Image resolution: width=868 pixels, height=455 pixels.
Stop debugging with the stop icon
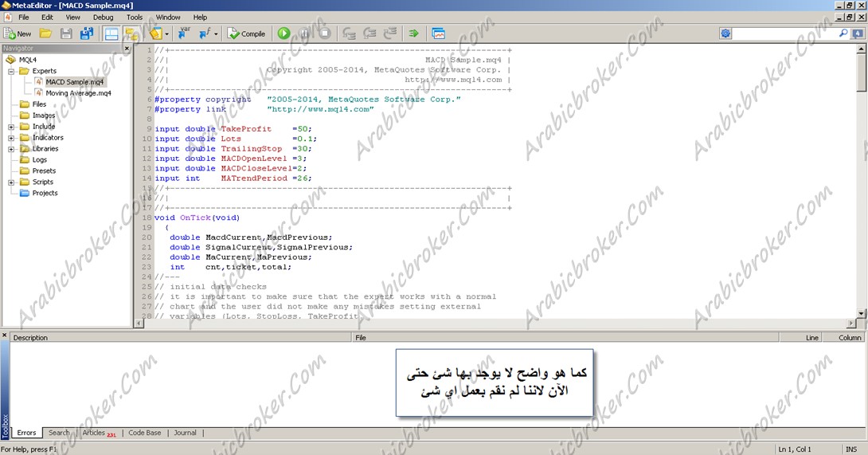tap(325, 33)
